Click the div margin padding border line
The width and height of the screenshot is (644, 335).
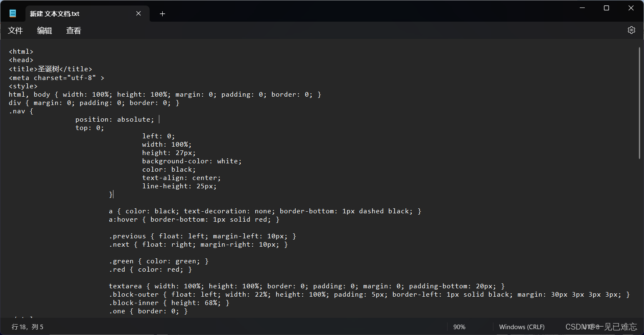pyautogui.click(x=94, y=103)
